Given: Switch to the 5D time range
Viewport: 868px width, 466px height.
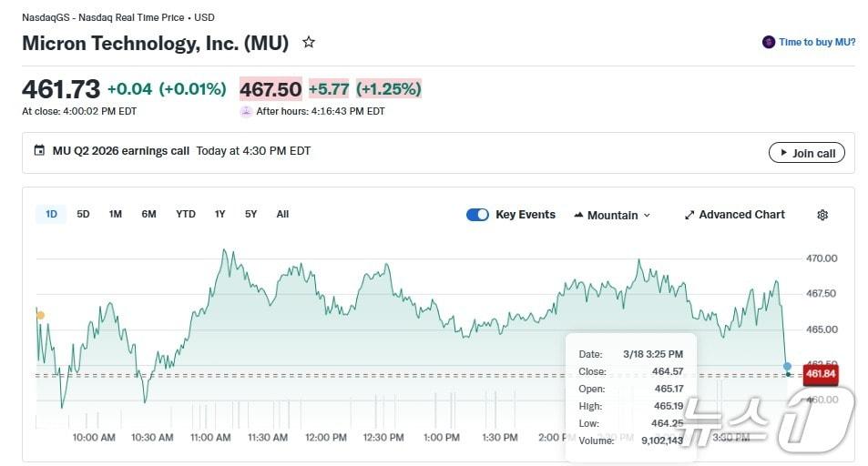Looking at the screenshot, I should [x=83, y=214].
